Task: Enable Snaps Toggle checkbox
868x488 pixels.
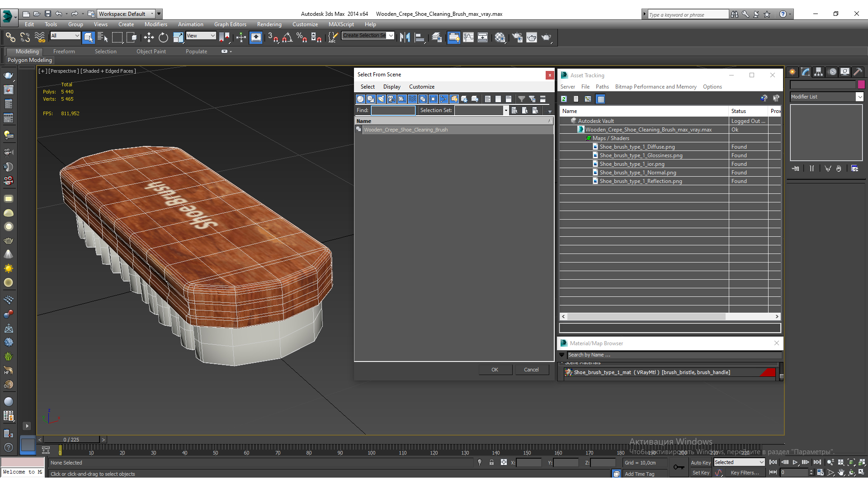Action: [273, 38]
